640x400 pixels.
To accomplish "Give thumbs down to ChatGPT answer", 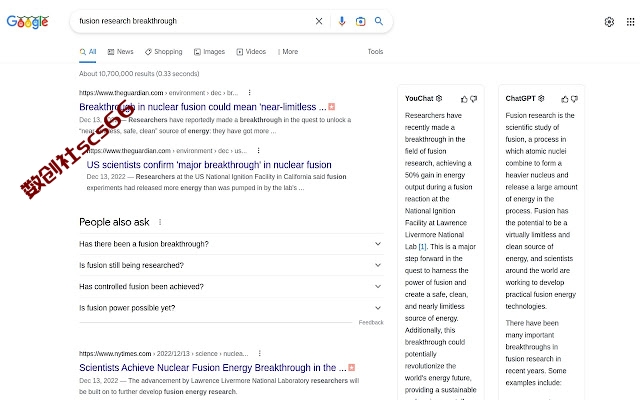I will pos(574,99).
